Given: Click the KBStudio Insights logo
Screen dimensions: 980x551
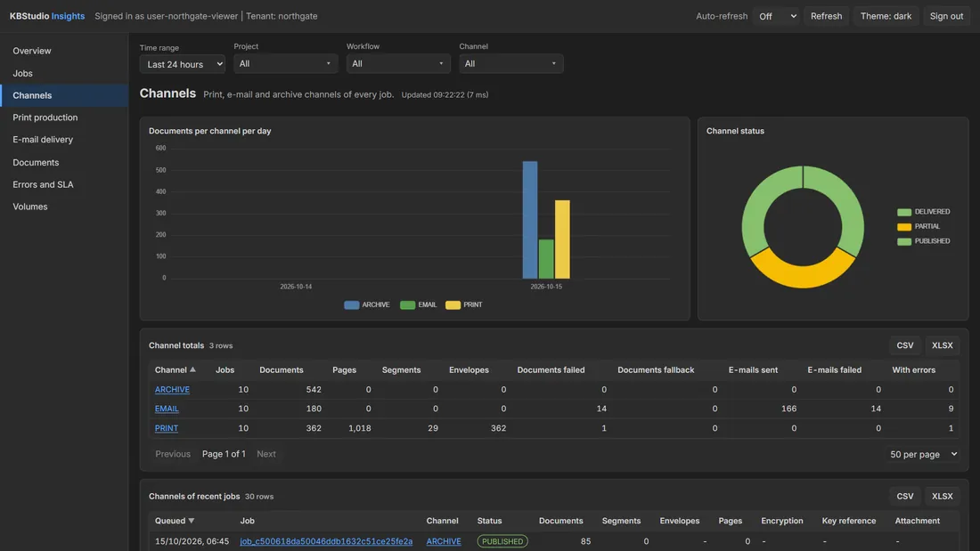Looking at the screenshot, I should (47, 16).
